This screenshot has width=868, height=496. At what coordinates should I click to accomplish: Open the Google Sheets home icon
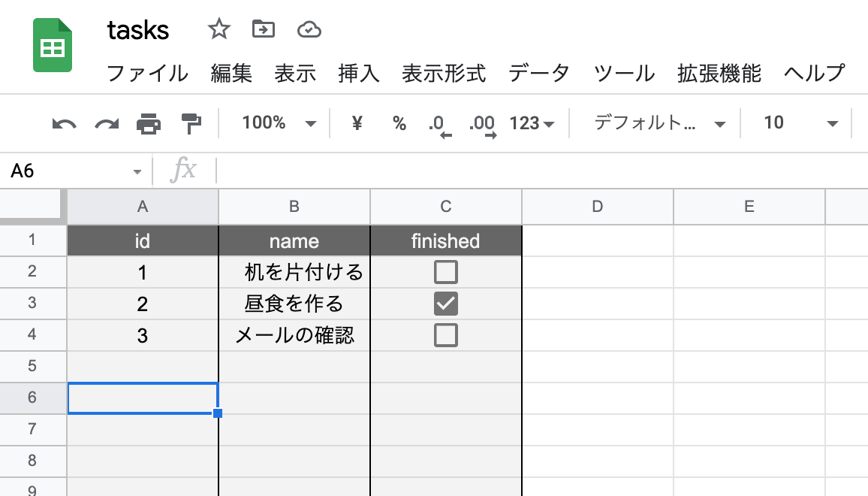[53, 47]
